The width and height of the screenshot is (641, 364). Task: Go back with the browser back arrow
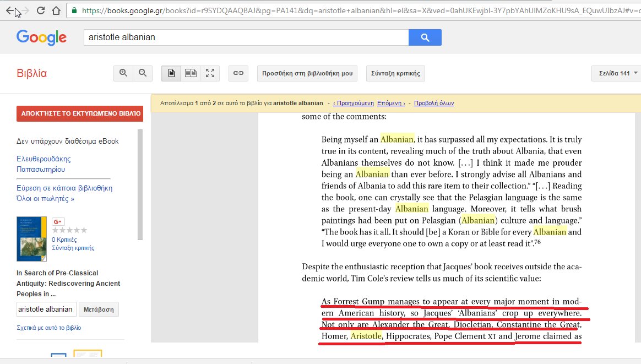click(10, 10)
